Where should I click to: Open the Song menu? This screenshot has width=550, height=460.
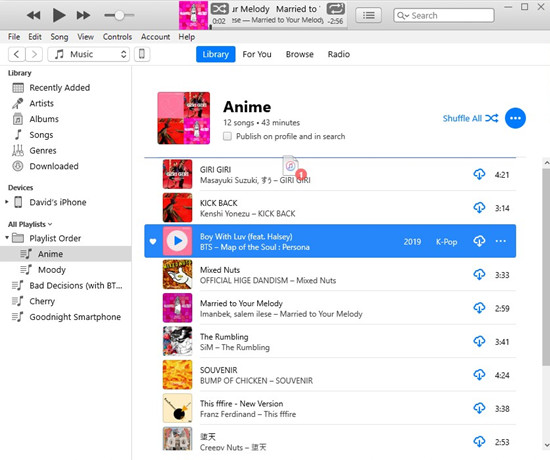59,37
